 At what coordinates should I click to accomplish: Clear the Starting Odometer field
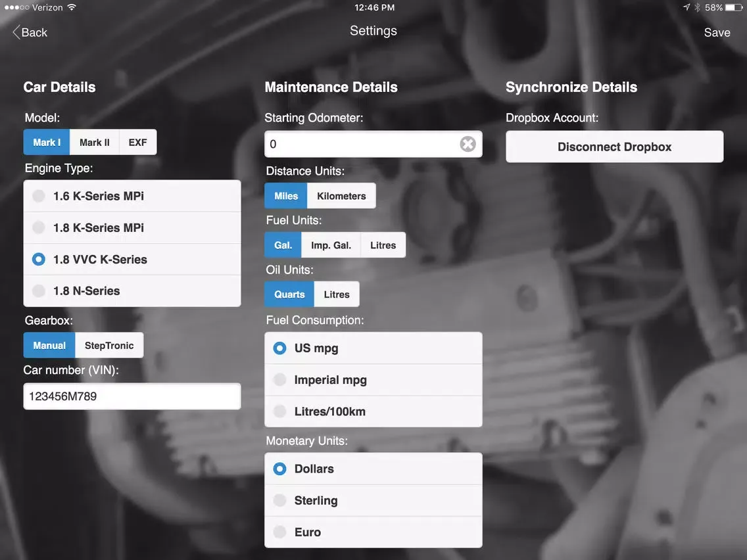tap(468, 144)
